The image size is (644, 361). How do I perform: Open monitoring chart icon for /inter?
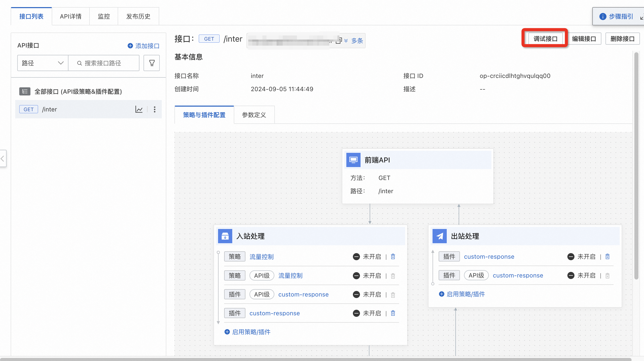139,109
